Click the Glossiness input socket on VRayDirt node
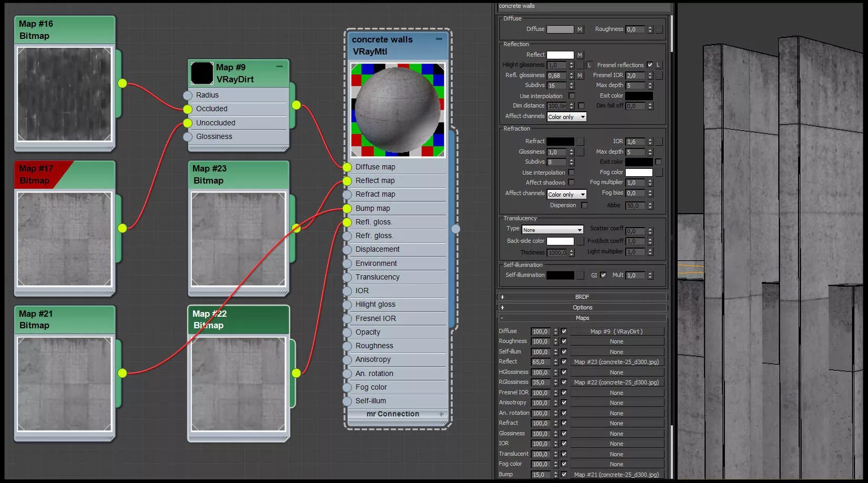This screenshot has width=868, height=483. click(x=188, y=137)
